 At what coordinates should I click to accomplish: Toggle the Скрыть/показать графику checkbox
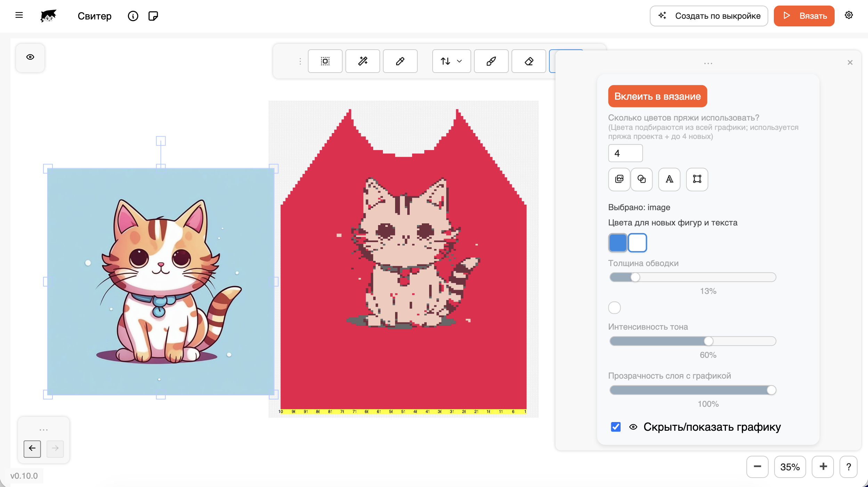click(x=616, y=427)
